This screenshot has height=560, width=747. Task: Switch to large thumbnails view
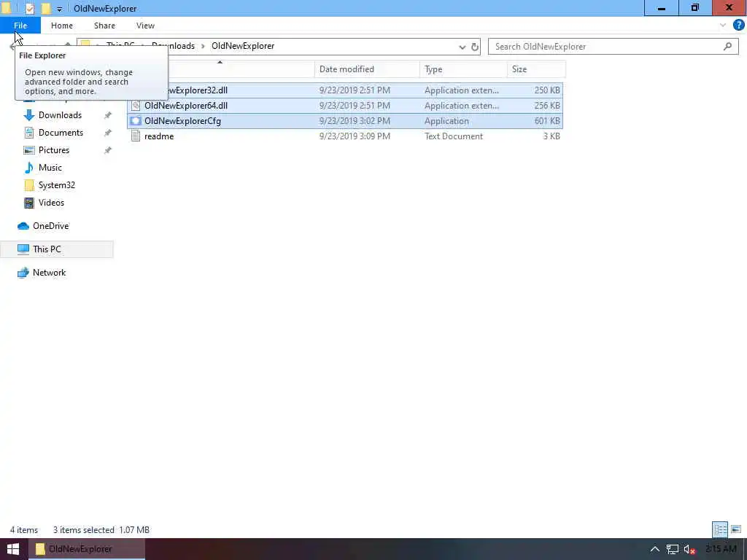(x=736, y=529)
